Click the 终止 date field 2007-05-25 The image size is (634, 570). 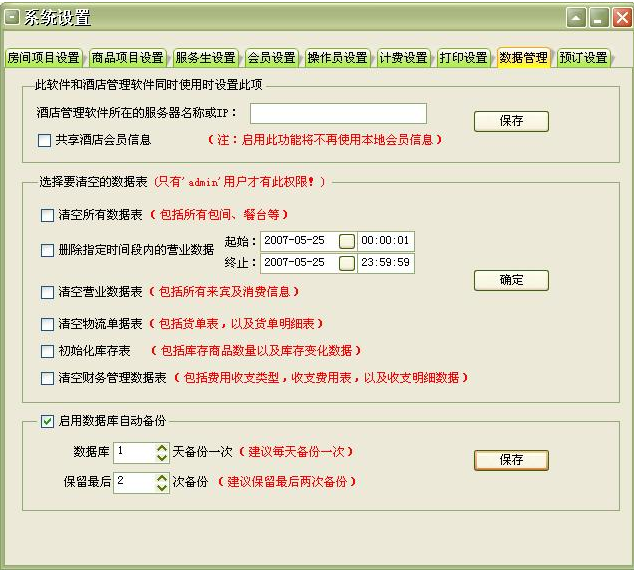point(299,263)
